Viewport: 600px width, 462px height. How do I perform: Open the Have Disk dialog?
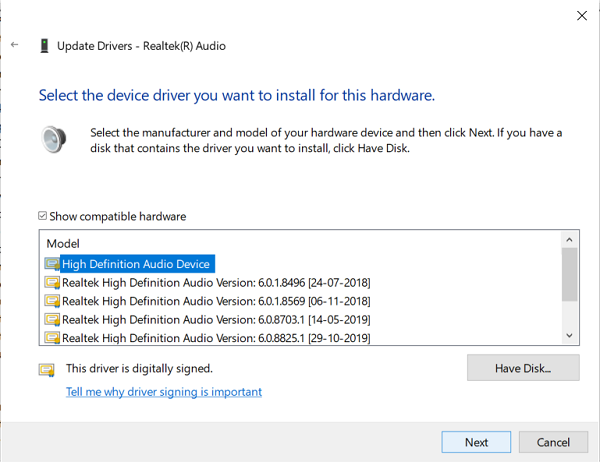click(523, 368)
